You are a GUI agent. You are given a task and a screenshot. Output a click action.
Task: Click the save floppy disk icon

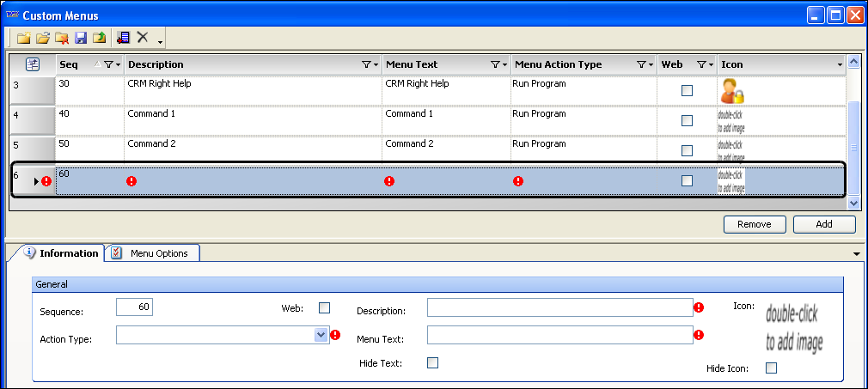click(x=81, y=38)
